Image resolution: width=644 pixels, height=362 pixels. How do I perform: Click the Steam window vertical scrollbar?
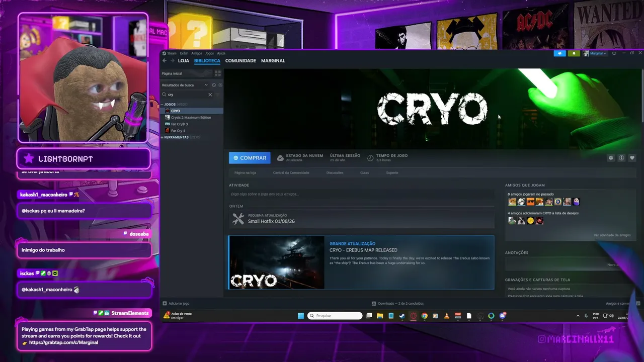click(x=642, y=96)
